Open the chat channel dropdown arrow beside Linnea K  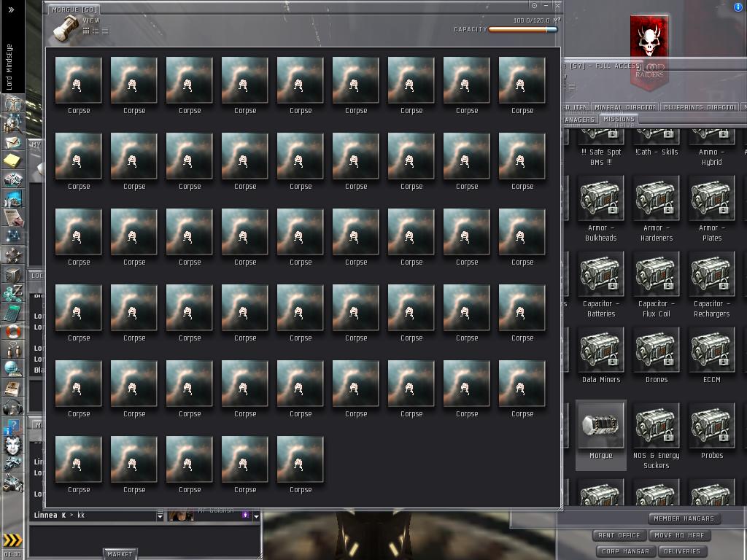tap(160, 516)
